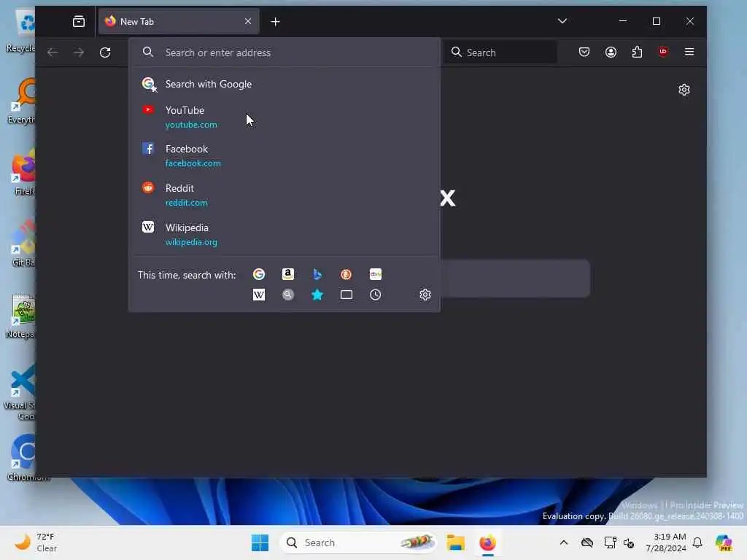Search this time with DuckDuckGo icon
The image size is (747, 560).
[347, 274]
